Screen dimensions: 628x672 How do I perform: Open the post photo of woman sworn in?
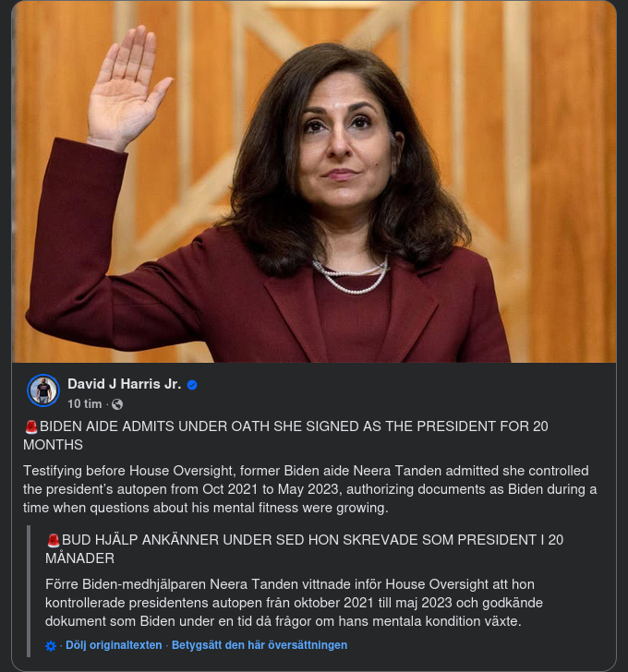(314, 182)
